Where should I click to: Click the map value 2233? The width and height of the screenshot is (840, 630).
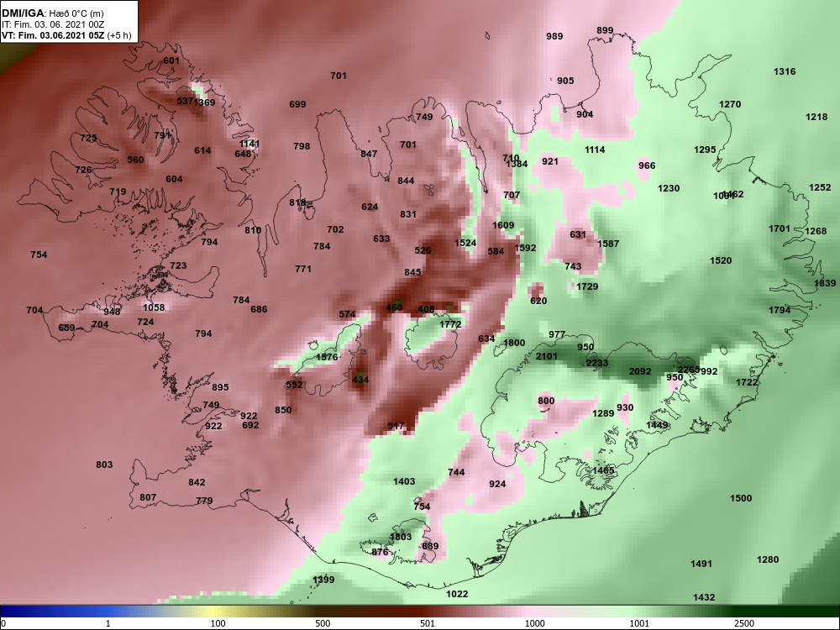click(x=596, y=363)
